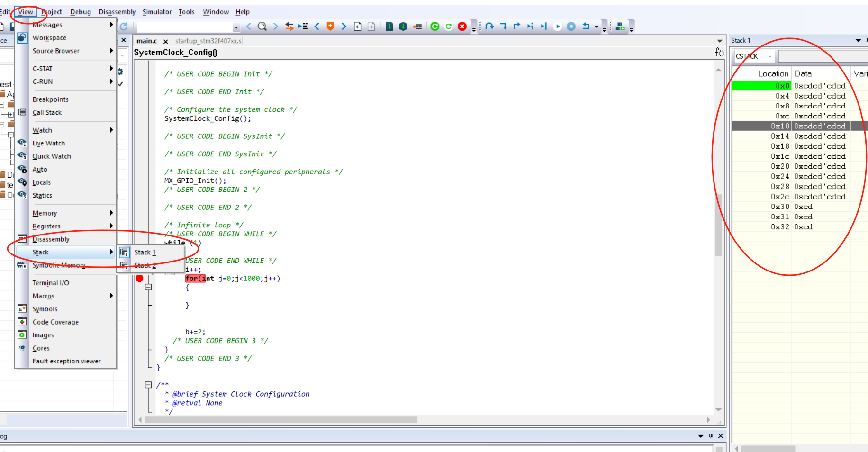Click Download and Debug green icon
Viewport: 868px width, 452px height.
[435, 27]
